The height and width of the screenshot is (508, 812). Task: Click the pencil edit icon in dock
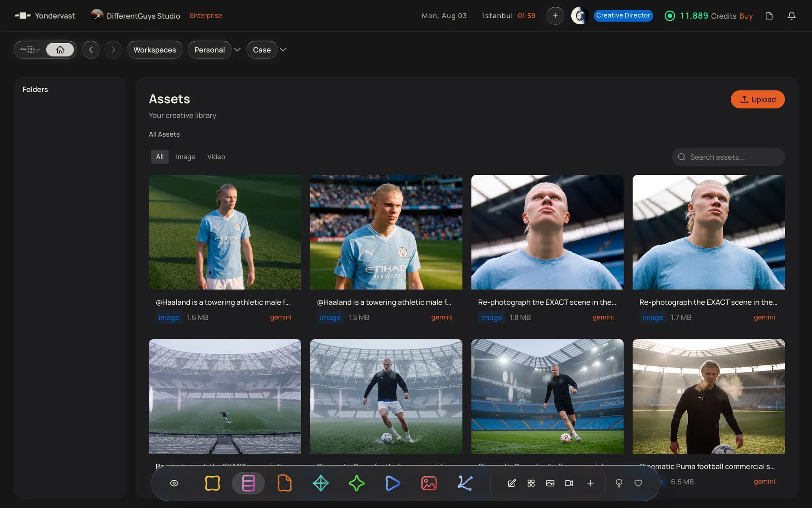[512, 483]
